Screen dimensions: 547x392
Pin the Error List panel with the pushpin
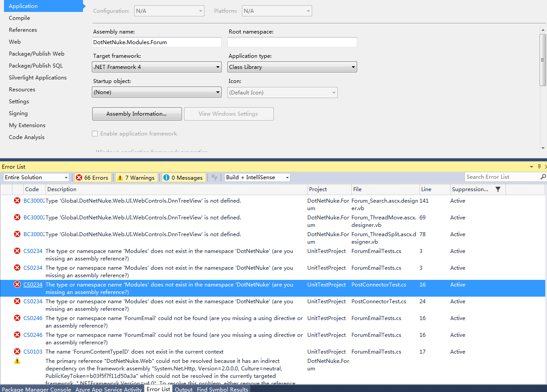pos(539,167)
